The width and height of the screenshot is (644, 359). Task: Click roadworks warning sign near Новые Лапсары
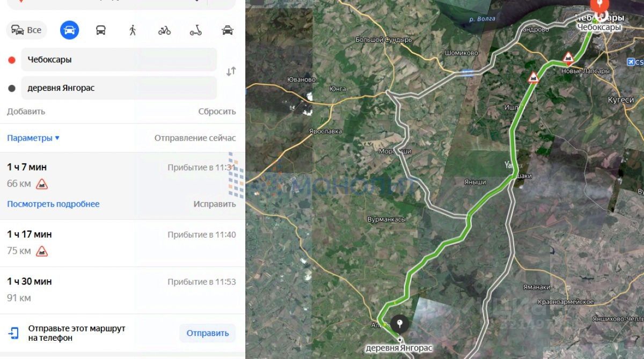[x=568, y=57]
